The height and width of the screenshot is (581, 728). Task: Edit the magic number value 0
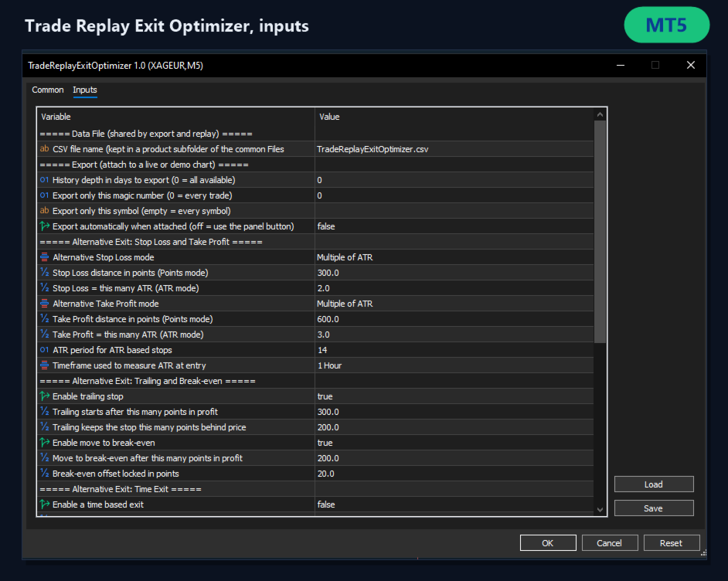[x=454, y=195]
